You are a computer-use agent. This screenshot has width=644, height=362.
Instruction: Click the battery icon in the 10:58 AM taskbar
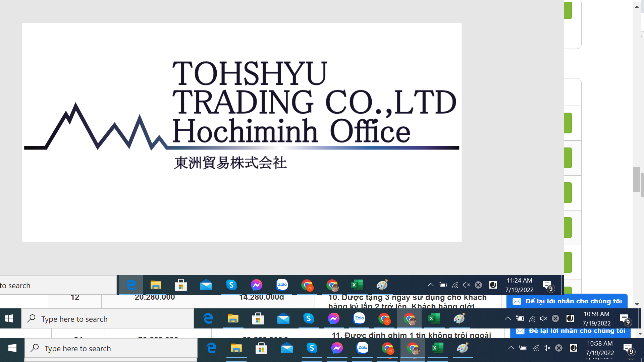point(523,348)
